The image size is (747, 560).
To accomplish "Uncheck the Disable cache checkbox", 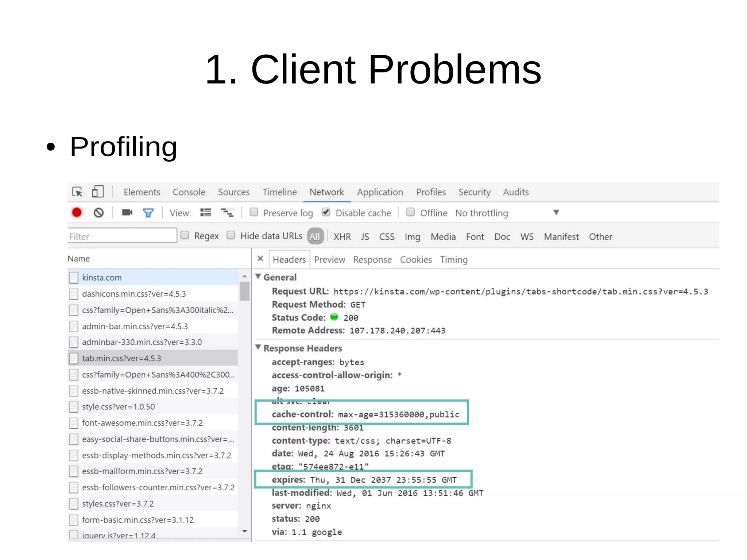I will [x=326, y=212].
